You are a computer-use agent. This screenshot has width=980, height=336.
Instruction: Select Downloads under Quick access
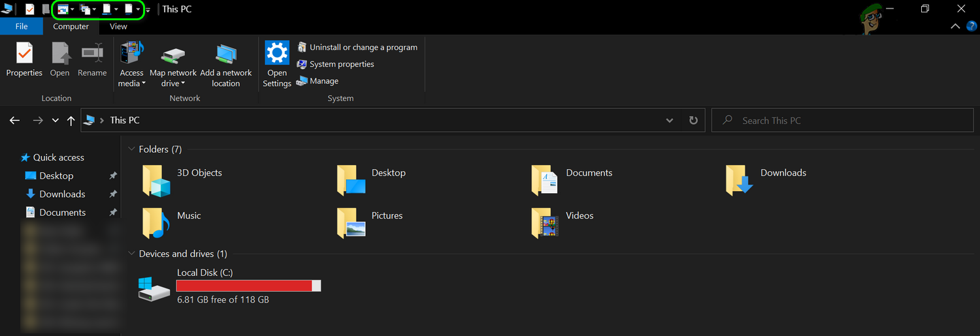tap(62, 194)
